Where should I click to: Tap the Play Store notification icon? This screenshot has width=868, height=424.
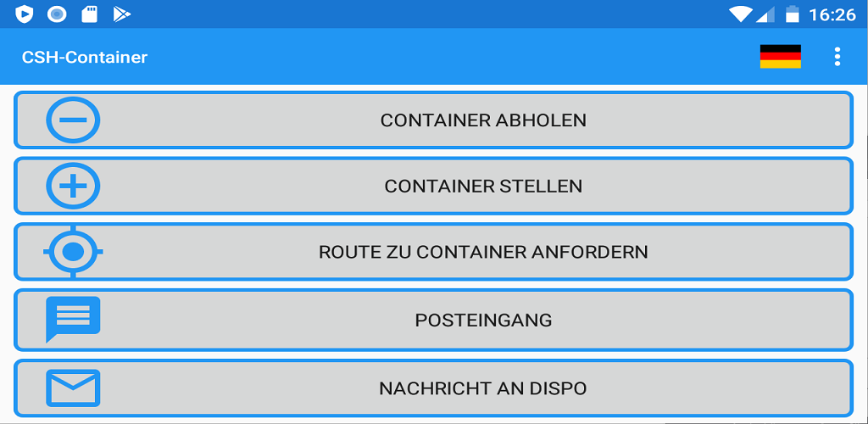pyautogui.click(x=121, y=14)
